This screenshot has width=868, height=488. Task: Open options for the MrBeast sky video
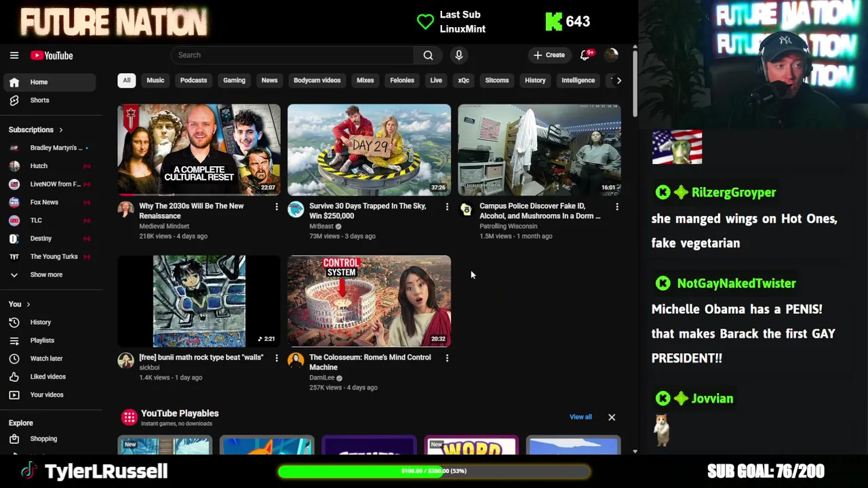pyautogui.click(x=447, y=206)
